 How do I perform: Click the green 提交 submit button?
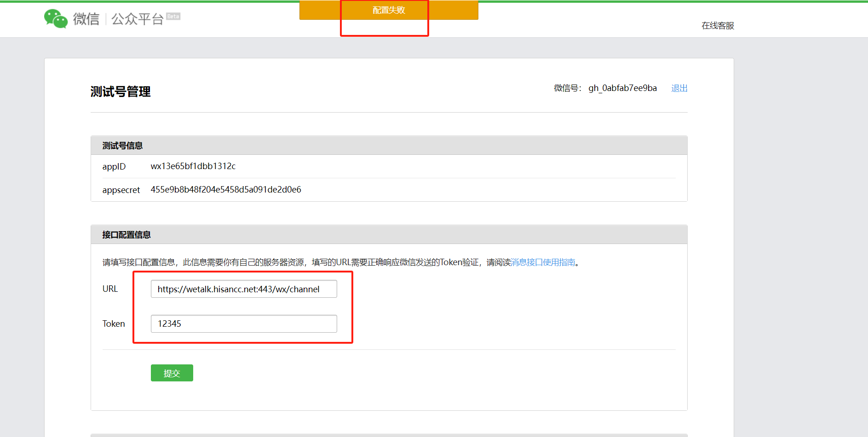tap(172, 373)
